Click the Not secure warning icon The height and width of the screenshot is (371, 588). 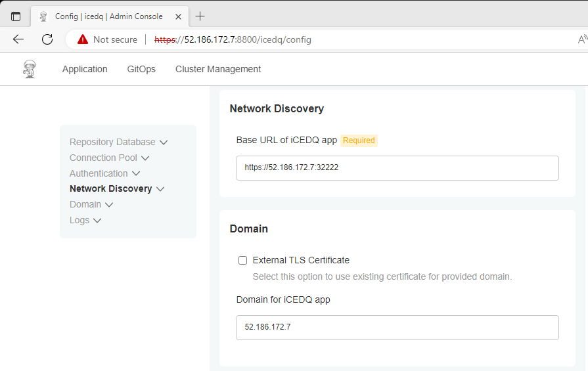(x=83, y=39)
